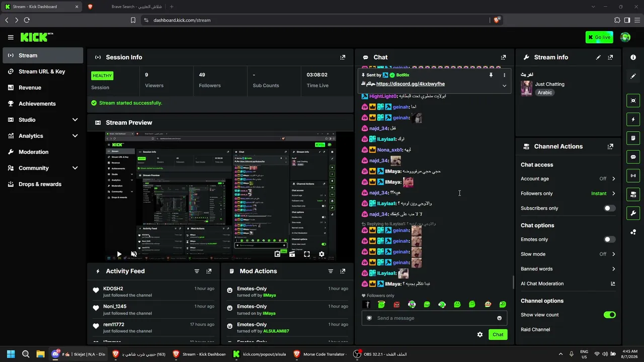Open Banned words settings
This screenshot has height=362, width=644.
click(x=568, y=269)
